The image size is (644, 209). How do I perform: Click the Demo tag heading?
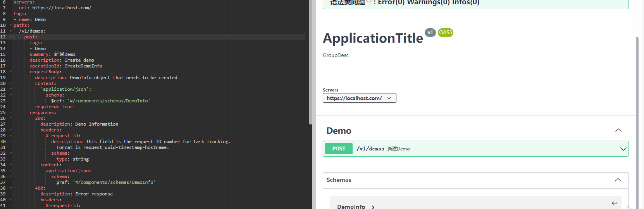pos(339,131)
